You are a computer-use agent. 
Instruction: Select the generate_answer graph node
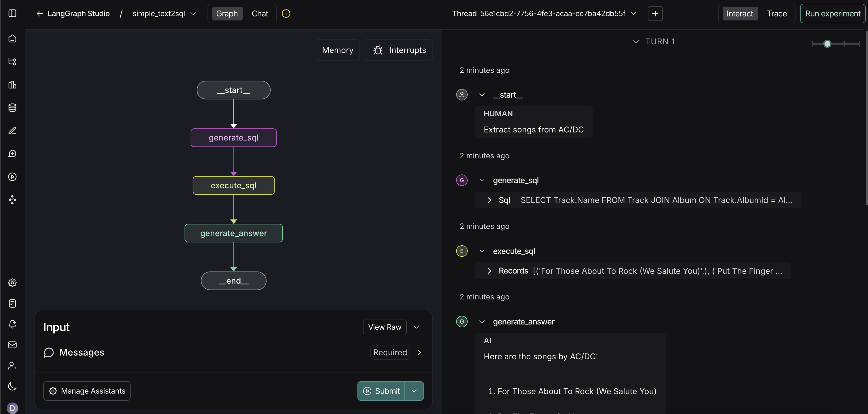tap(233, 233)
